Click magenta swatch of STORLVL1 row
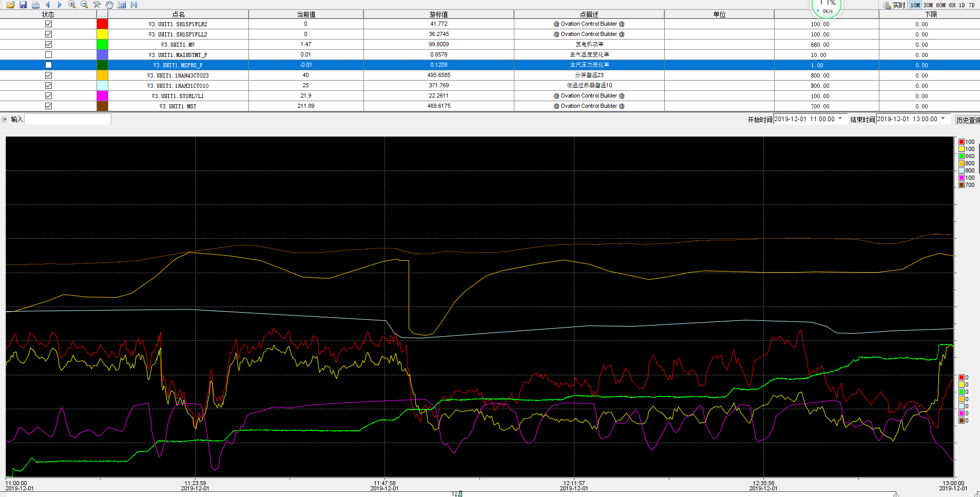The height and width of the screenshot is (497, 980). [x=102, y=96]
